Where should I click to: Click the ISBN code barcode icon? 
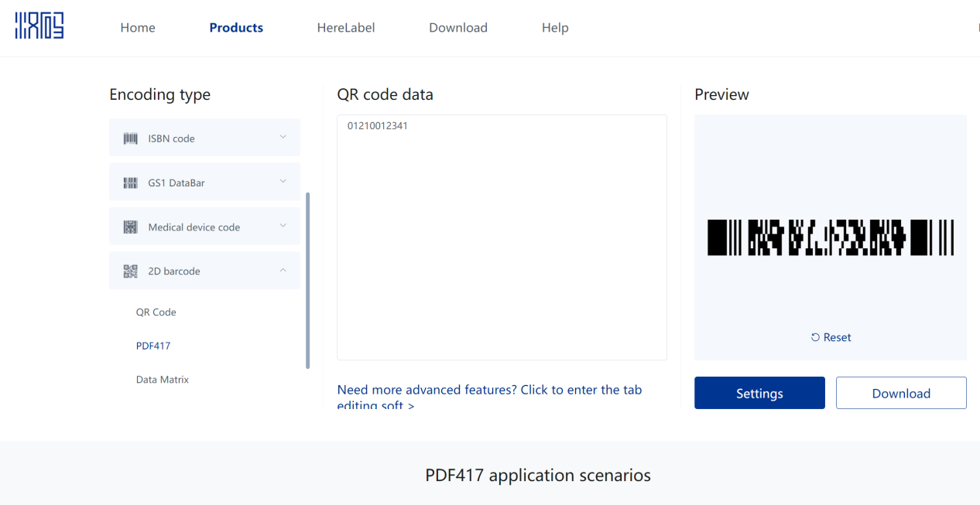pos(131,138)
